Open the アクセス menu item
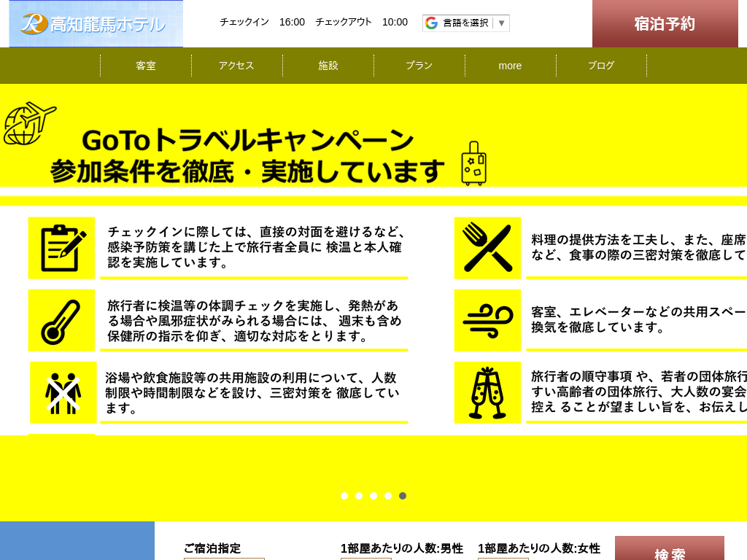747x560 pixels. point(237,66)
